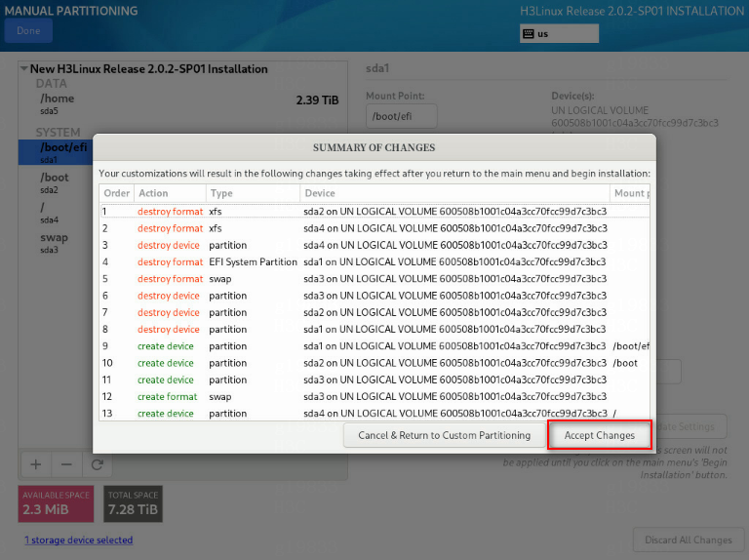The width and height of the screenshot is (749, 560).
Task: Select row 7 destroy device sda2
Action: (x=374, y=312)
